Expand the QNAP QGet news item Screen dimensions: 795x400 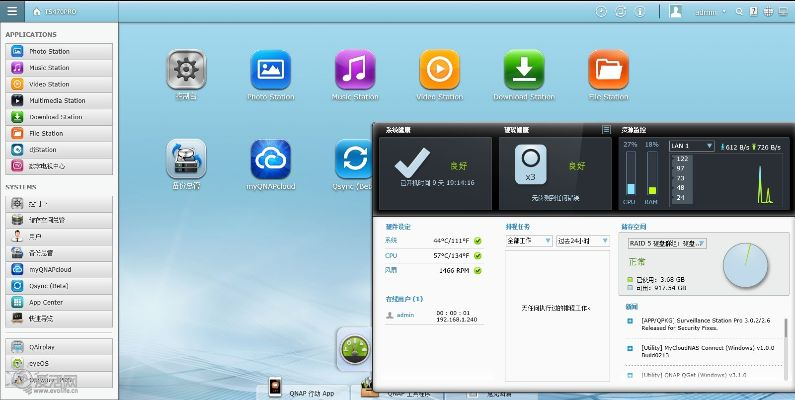click(630, 376)
